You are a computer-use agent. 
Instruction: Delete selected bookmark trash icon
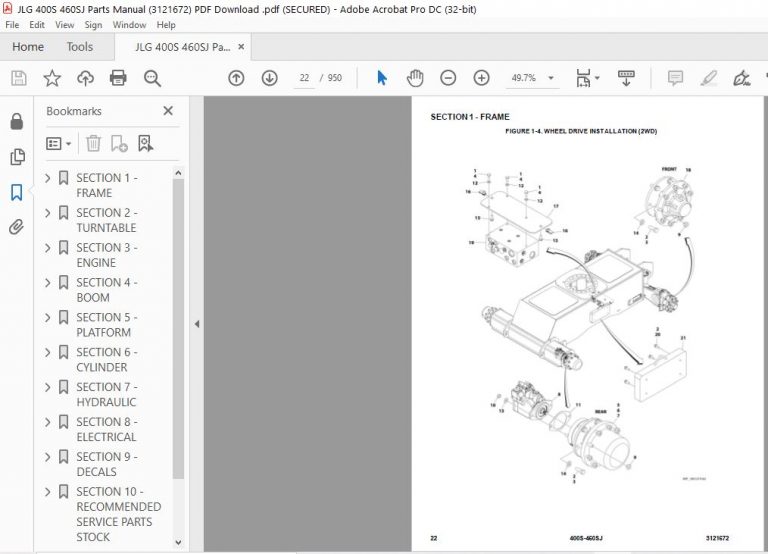93,144
